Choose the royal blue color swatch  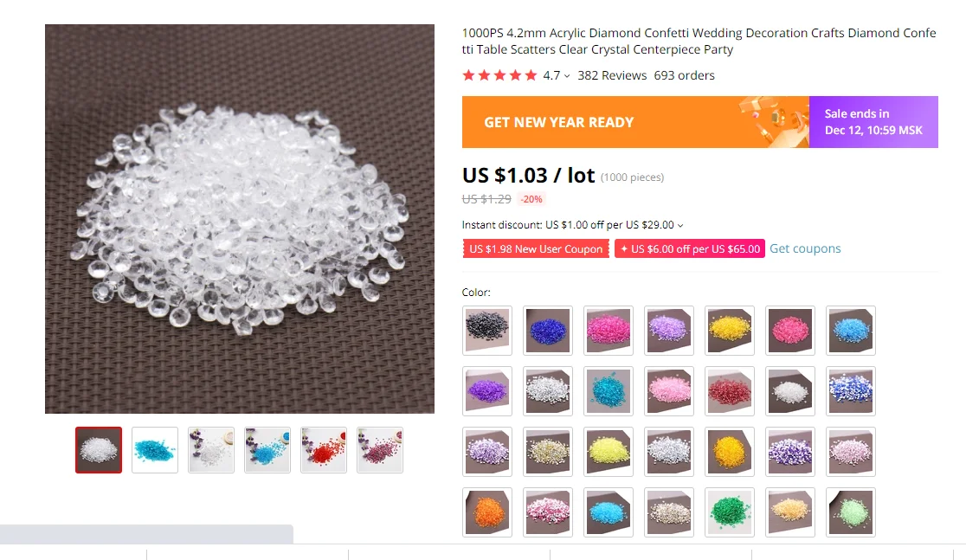[x=548, y=331]
